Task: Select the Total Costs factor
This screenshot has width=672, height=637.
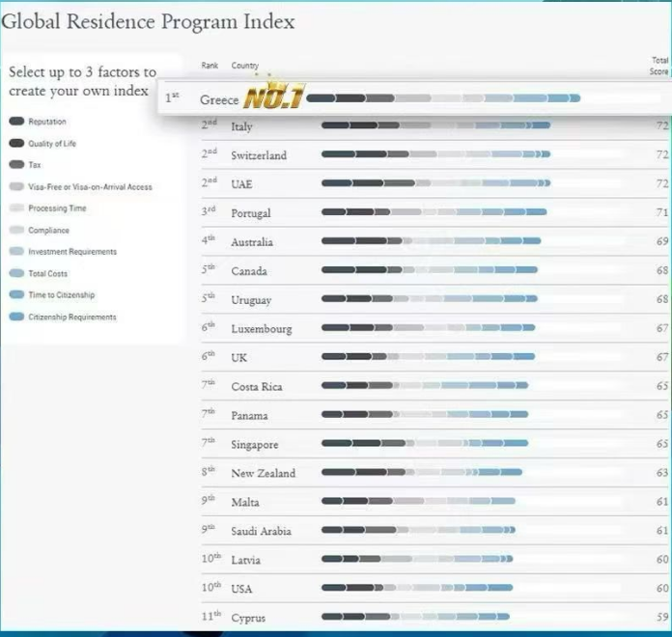Action: point(16,273)
